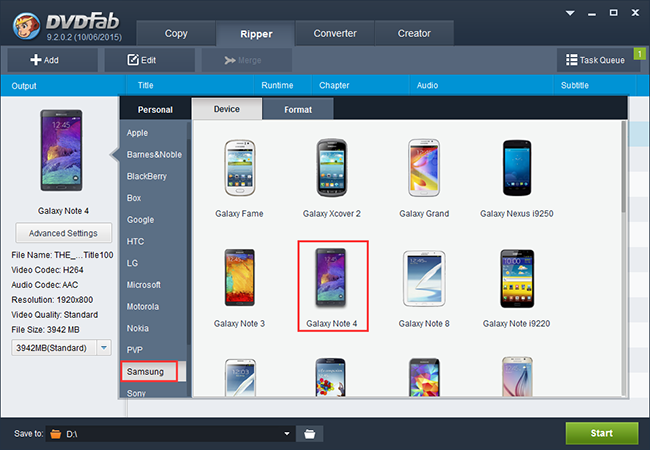Open the Creator tab
Viewport: 650px width, 450px height.
click(x=414, y=33)
